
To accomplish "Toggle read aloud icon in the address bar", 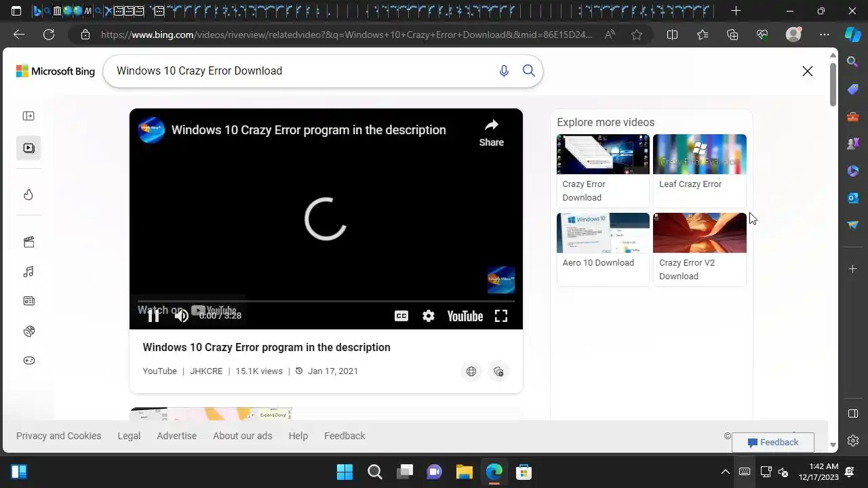I will [610, 35].
